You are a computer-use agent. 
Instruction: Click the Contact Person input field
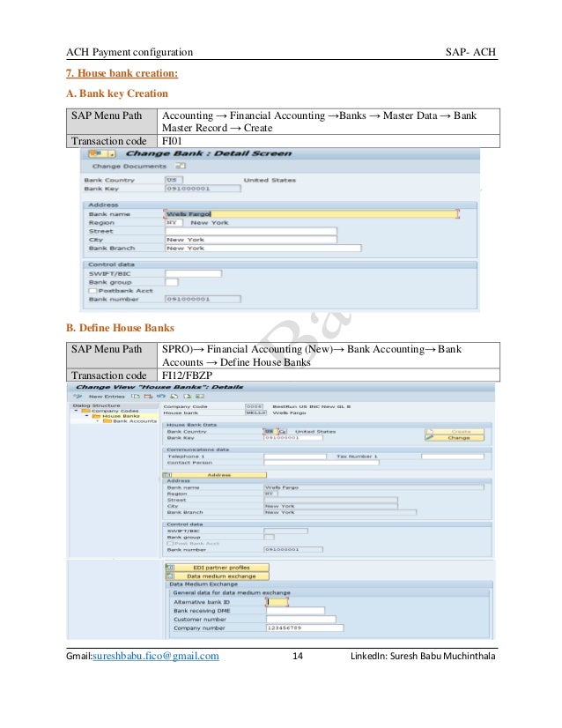[322, 463]
